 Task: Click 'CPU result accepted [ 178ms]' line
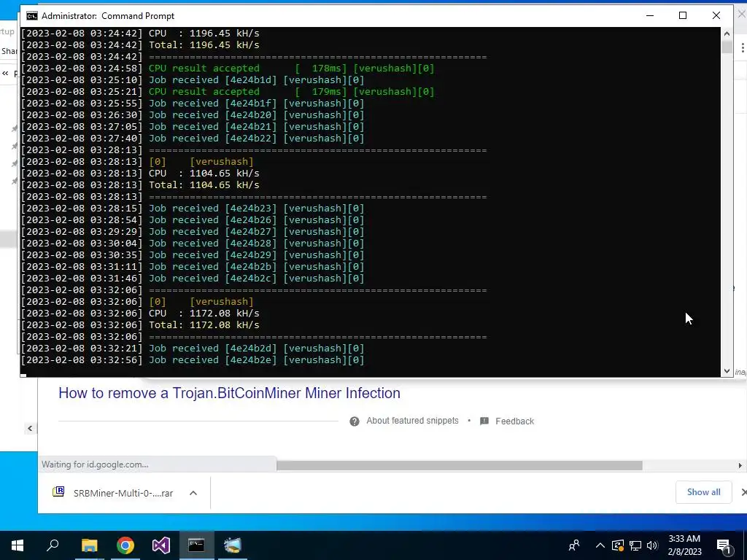[x=292, y=68]
